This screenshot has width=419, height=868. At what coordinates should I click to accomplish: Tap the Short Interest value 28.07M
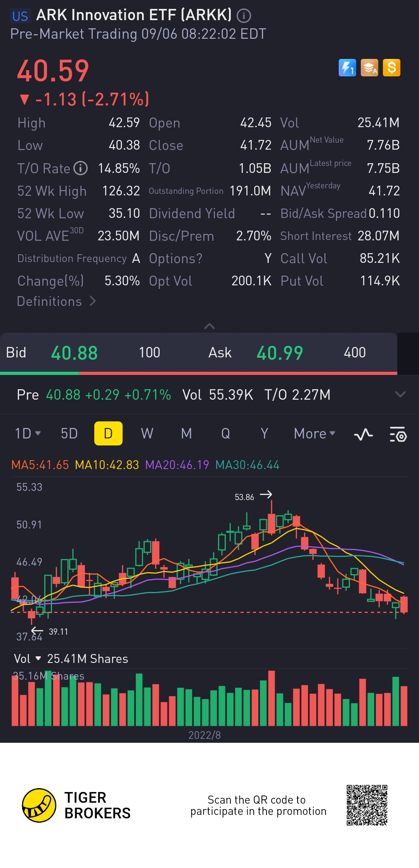pyautogui.click(x=378, y=236)
